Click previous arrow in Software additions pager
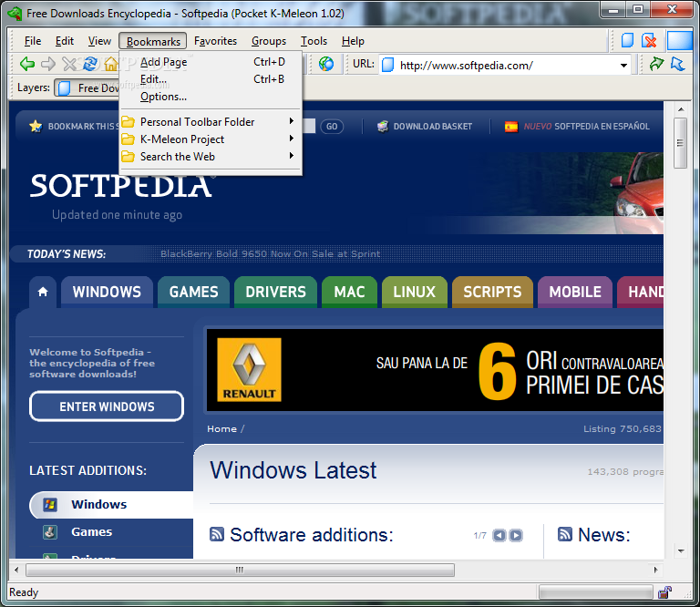The image size is (700, 607). click(x=499, y=535)
